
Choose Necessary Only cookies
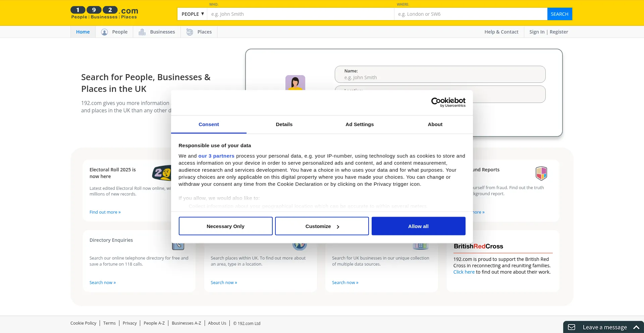pos(225,226)
